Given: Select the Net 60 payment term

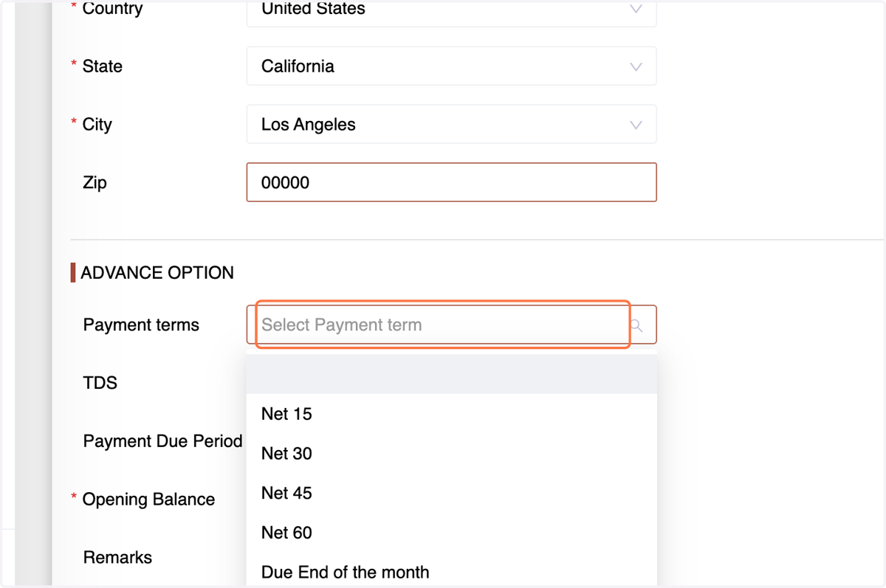Looking at the screenshot, I should point(451,533).
